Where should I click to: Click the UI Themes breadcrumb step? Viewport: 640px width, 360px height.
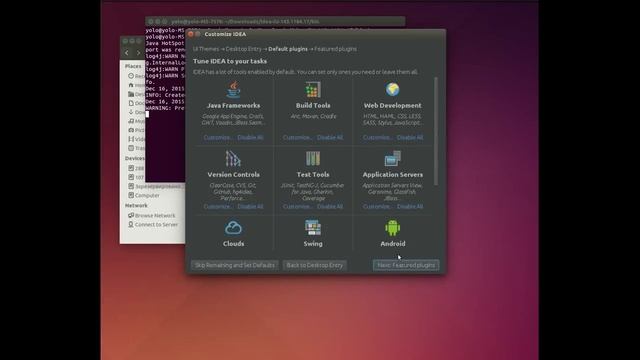[206, 49]
